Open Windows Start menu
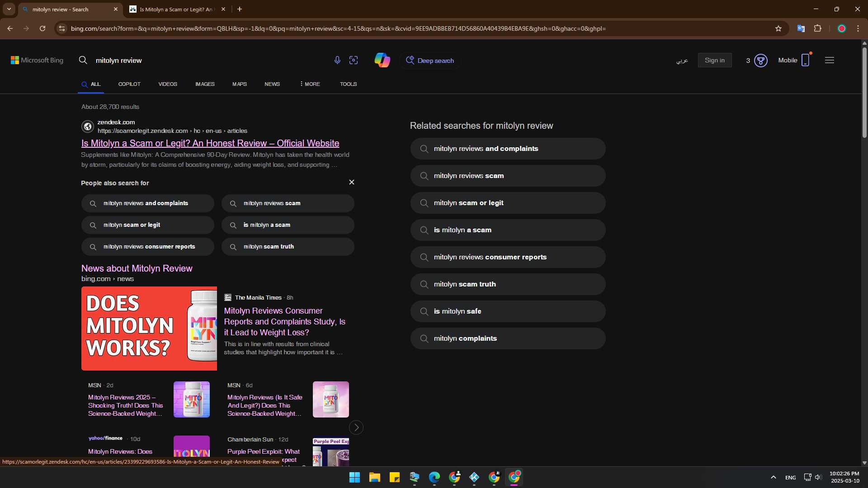This screenshot has height=488, width=868. pyautogui.click(x=355, y=477)
